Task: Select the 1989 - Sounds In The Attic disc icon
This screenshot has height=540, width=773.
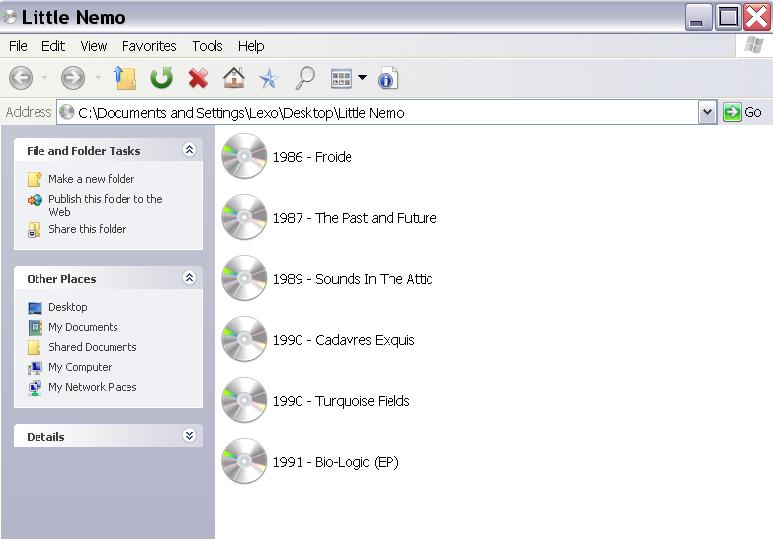Action: pyautogui.click(x=244, y=278)
